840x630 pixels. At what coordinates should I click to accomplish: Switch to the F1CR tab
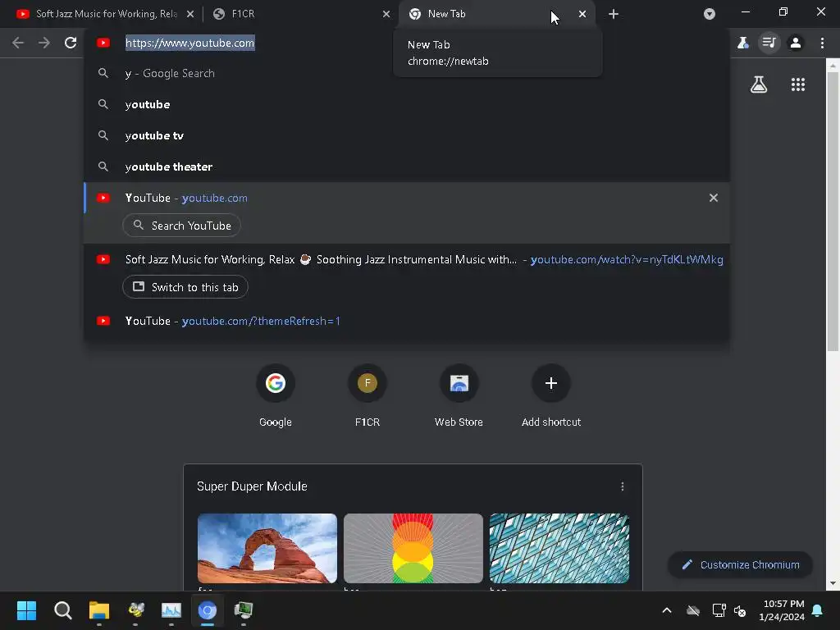point(300,14)
